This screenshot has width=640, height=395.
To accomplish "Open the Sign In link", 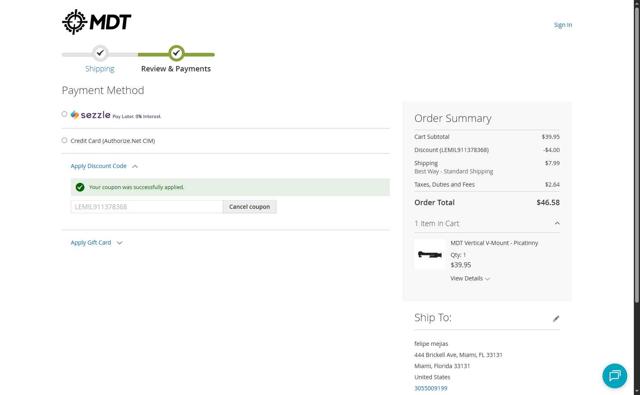I will 563,25.
